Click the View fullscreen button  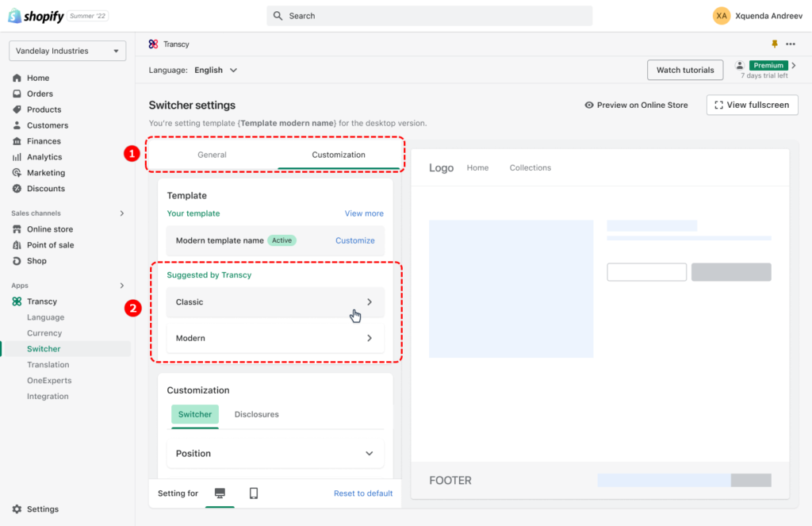coord(752,106)
